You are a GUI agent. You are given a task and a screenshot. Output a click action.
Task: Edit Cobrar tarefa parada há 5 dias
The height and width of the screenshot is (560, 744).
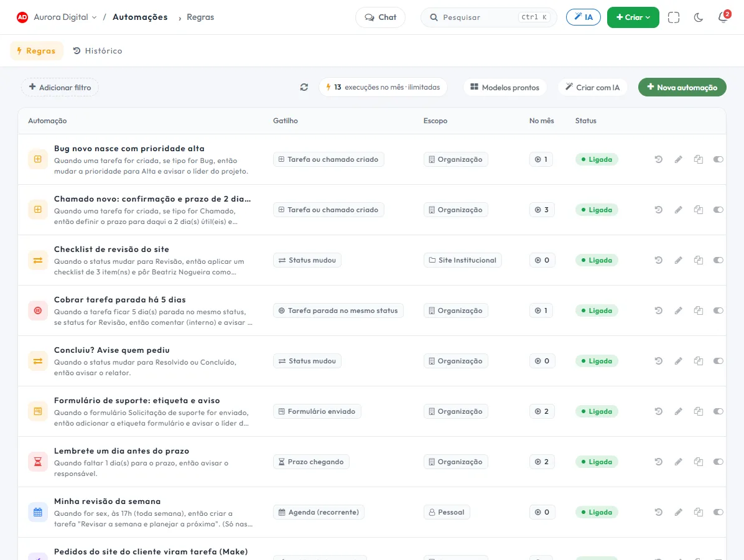(x=679, y=310)
